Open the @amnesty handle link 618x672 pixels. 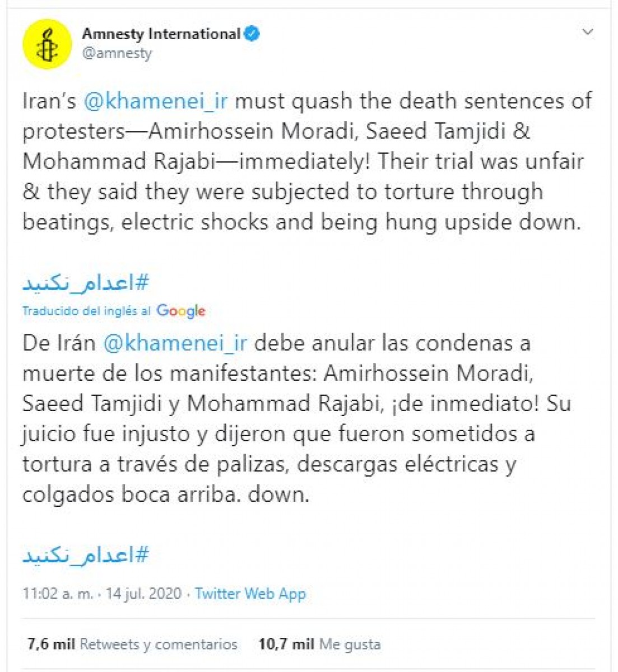coord(117,53)
